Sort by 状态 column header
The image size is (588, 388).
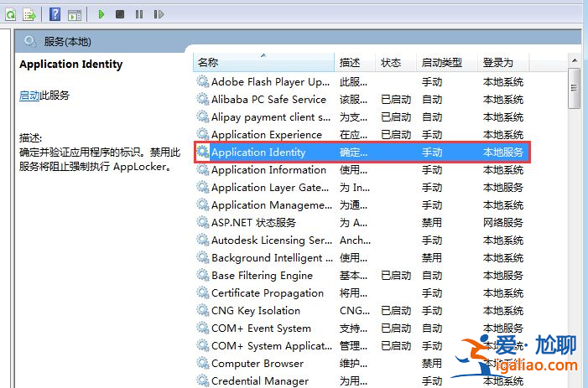[x=396, y=62]
